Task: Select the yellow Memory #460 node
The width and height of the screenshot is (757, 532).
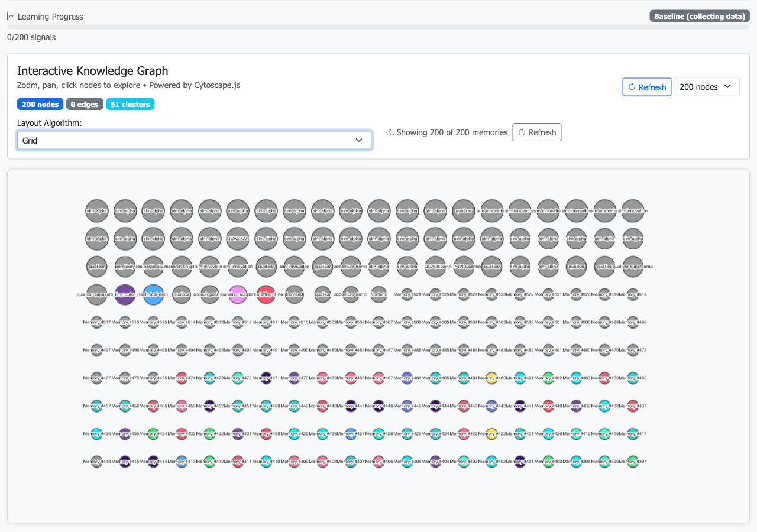Action: click(491, 378)
